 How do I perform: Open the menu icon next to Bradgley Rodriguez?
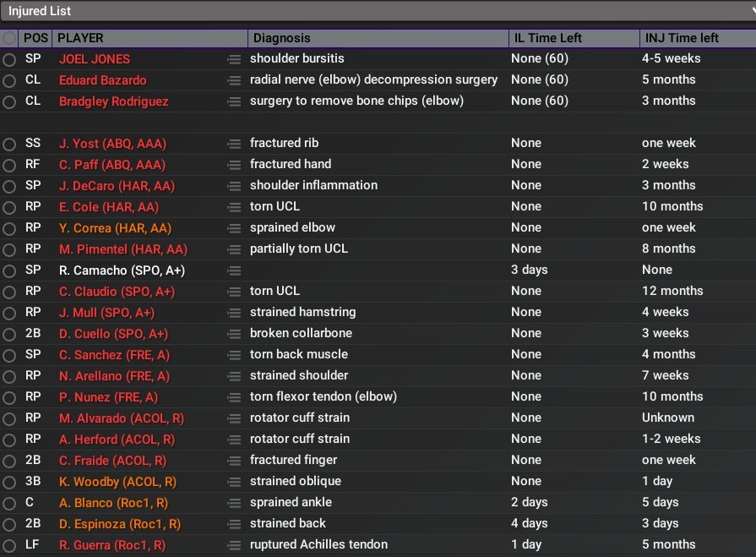pos(234,101)
